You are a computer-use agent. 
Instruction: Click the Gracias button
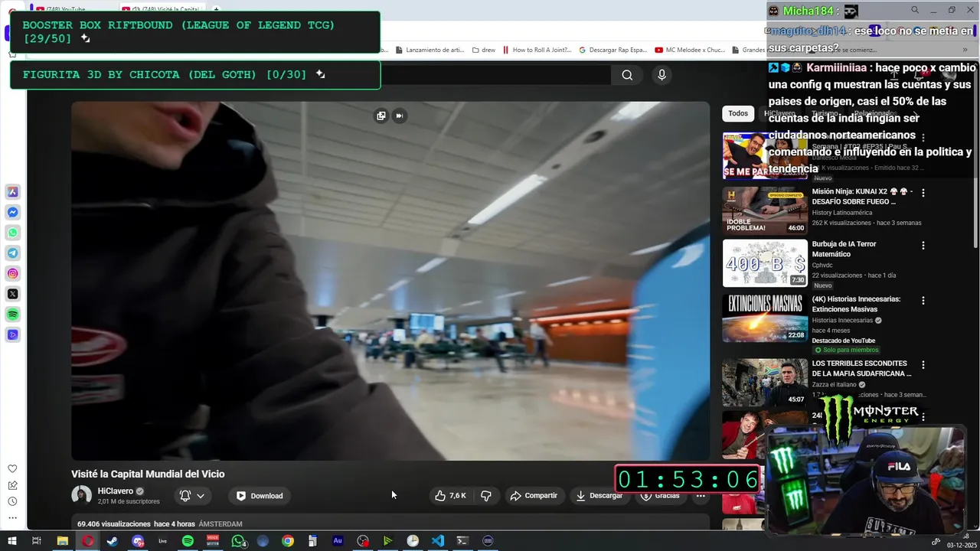[660, 496]
